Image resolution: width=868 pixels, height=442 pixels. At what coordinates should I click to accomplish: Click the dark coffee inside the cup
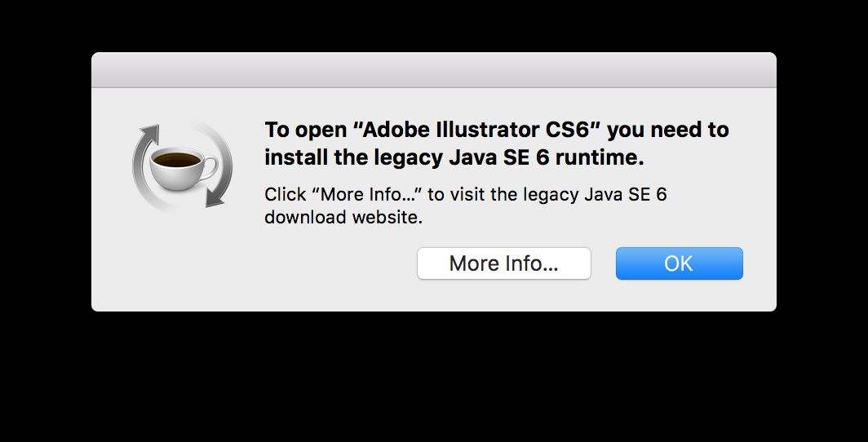point(176,160)
